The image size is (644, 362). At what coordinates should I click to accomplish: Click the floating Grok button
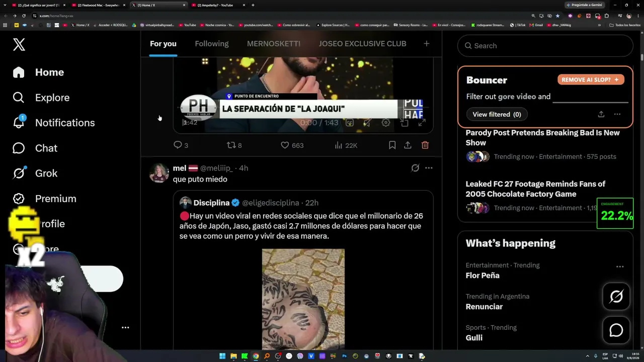click(x=616, y=297)
